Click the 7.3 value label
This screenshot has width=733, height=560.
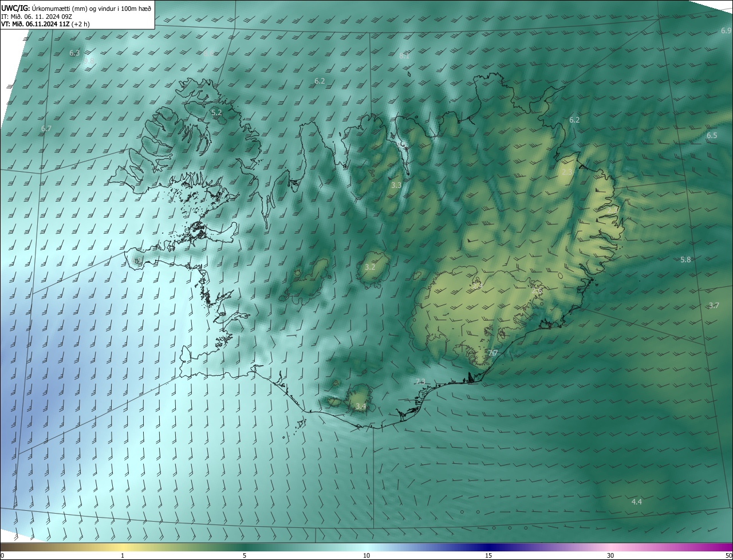420,382
